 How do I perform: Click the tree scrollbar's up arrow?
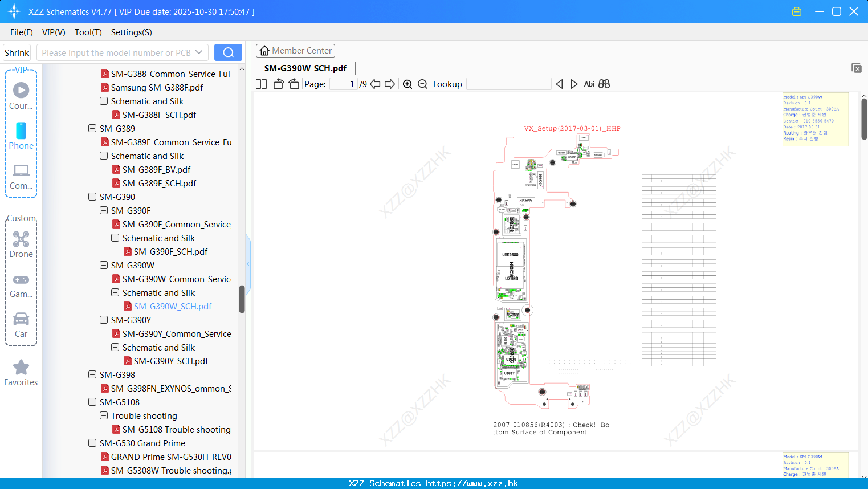point(242,69)
